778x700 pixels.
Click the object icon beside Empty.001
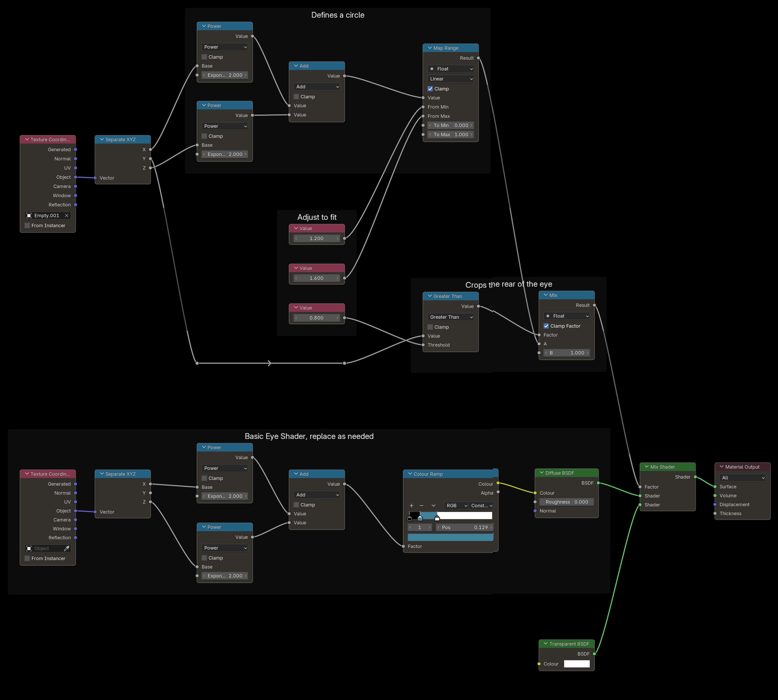click(x=29, y=215)
